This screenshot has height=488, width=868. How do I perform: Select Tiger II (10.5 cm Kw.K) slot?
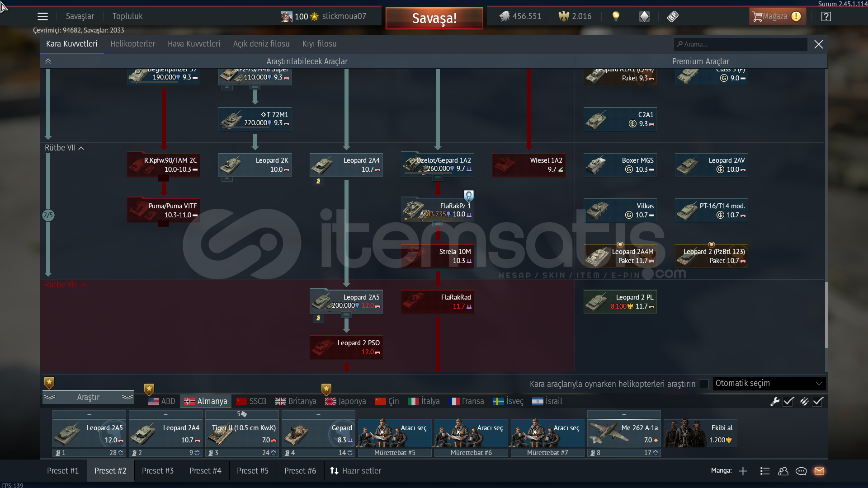coord(242,433)
